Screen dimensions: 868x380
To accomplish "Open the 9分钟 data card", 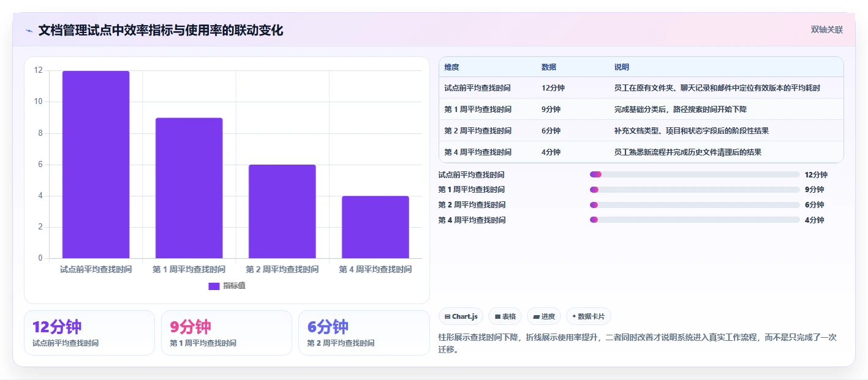I will coord(227,333).
